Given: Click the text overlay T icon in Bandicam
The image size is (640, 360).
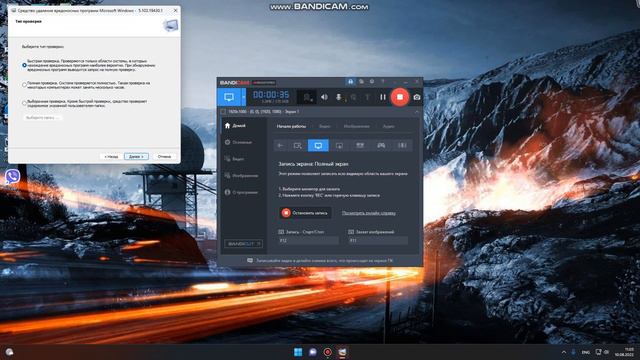Looking at the screenshot, I should pos(367,97).
